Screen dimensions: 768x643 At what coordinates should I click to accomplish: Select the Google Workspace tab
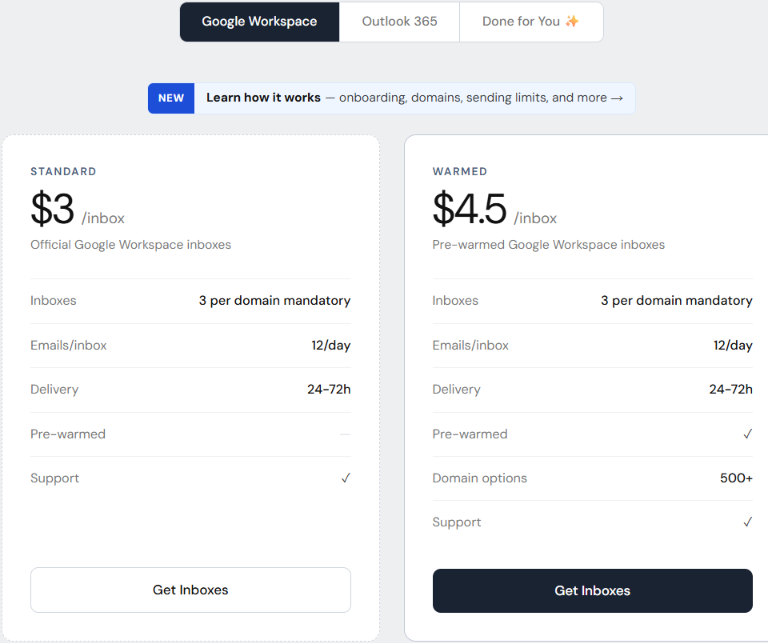(259, 22)
